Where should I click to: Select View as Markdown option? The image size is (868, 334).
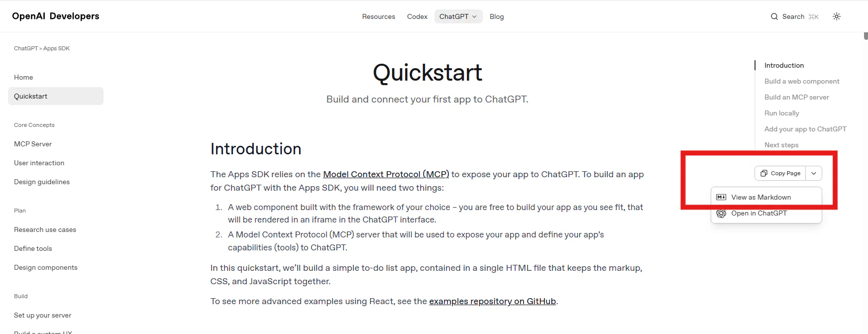(761, 197)
